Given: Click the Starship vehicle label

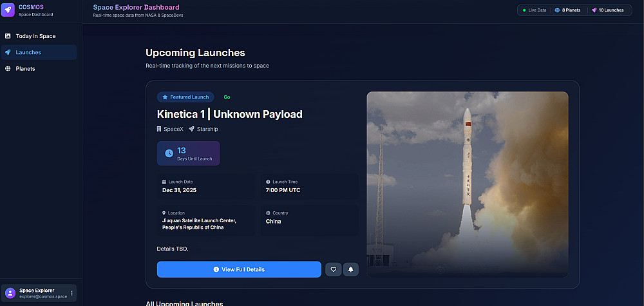Looking at the screenshot, I should coord(207,129).
